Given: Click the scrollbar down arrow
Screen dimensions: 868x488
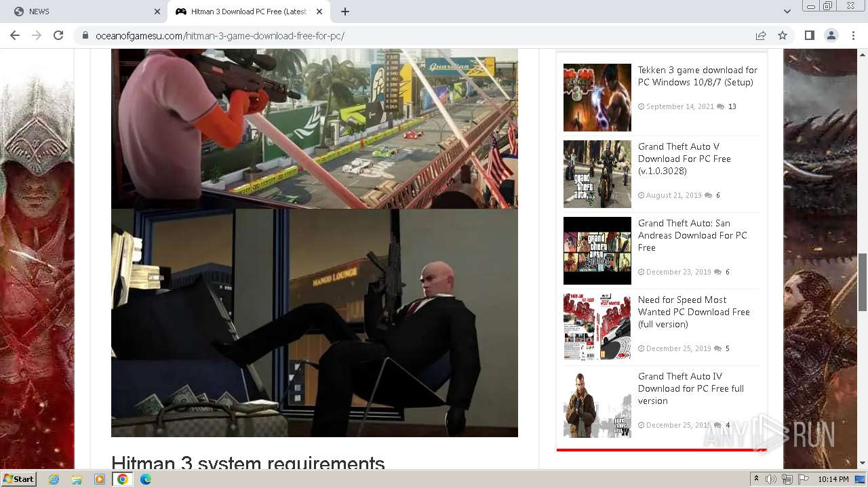Looking at the screenshot, I should 863,464.
